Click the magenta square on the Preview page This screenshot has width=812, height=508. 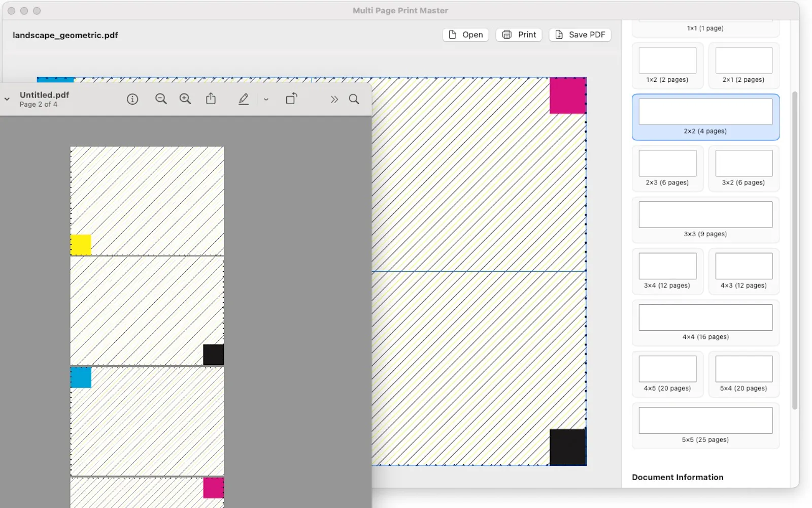[x=213, y=488]
